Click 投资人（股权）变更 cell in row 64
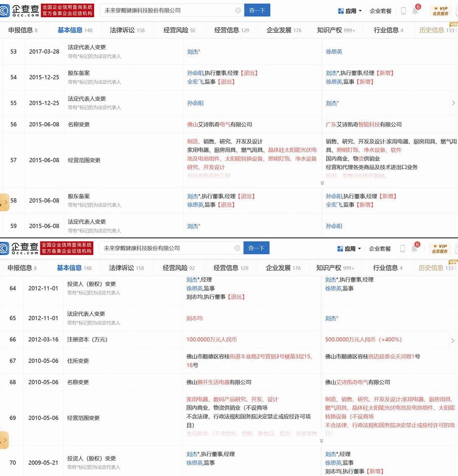Image resolution: width=458 pixels, height=476 pixels. tap(91, 284)
